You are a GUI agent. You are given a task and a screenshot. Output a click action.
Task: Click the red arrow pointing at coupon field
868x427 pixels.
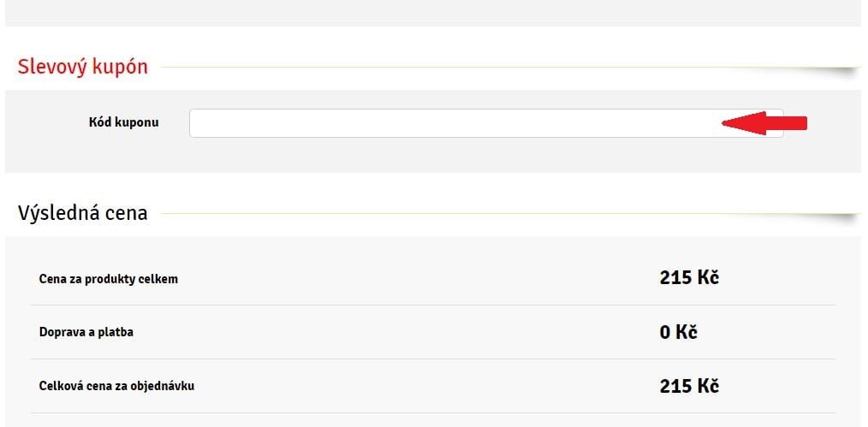[764, 123]
